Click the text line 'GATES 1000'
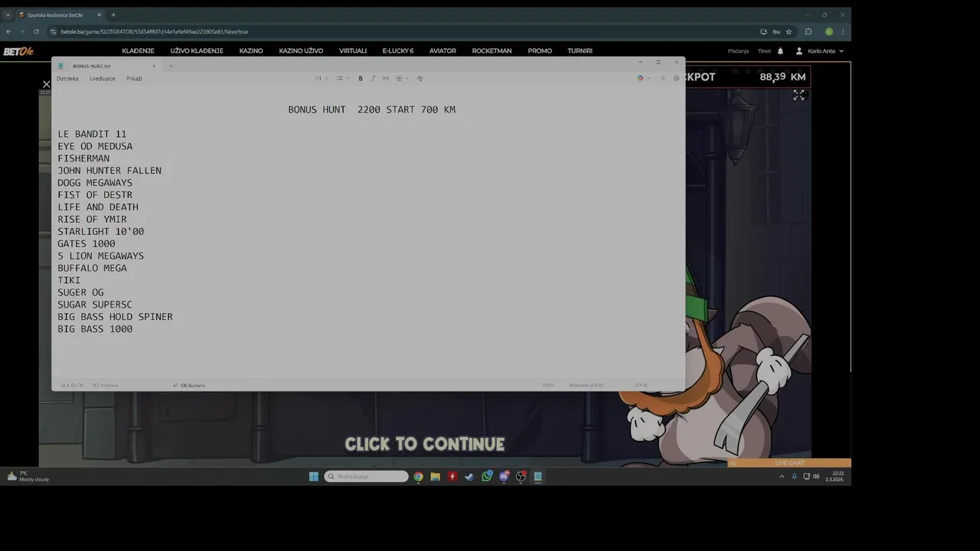980x551 pixels. point(87,243)
